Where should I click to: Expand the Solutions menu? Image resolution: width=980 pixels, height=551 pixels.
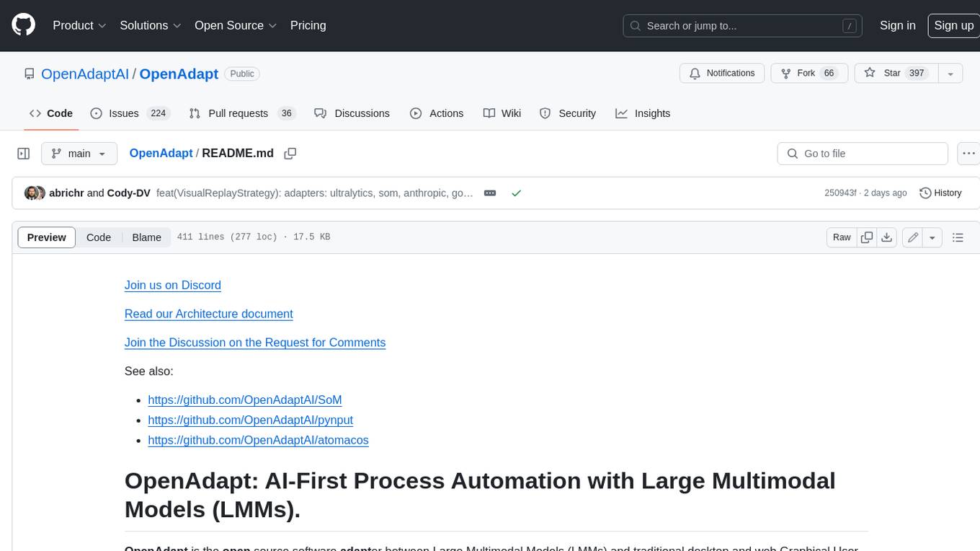click(151, 25)
